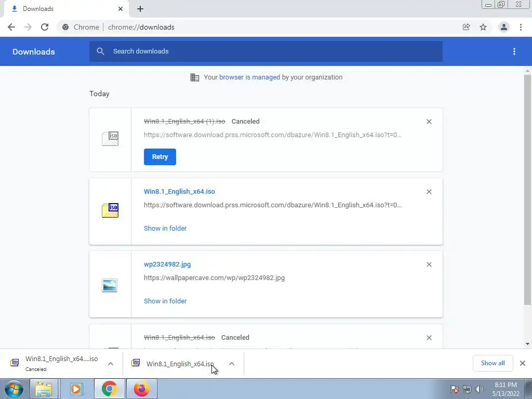Click the wallpapercave.com URL text
Image resolution: width=532 pixels, height=399 pixels.
pyautogui.click(x=214, y=278)
